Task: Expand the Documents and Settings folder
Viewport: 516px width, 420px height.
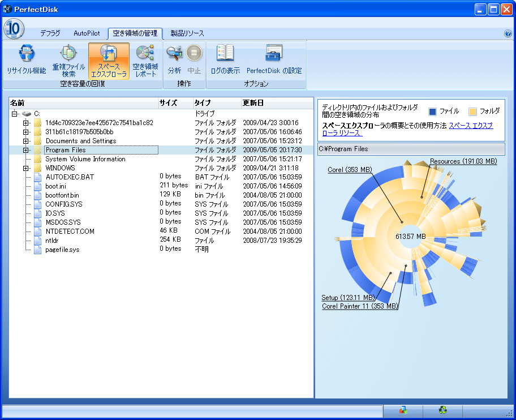Action: [x=25, y=141]
